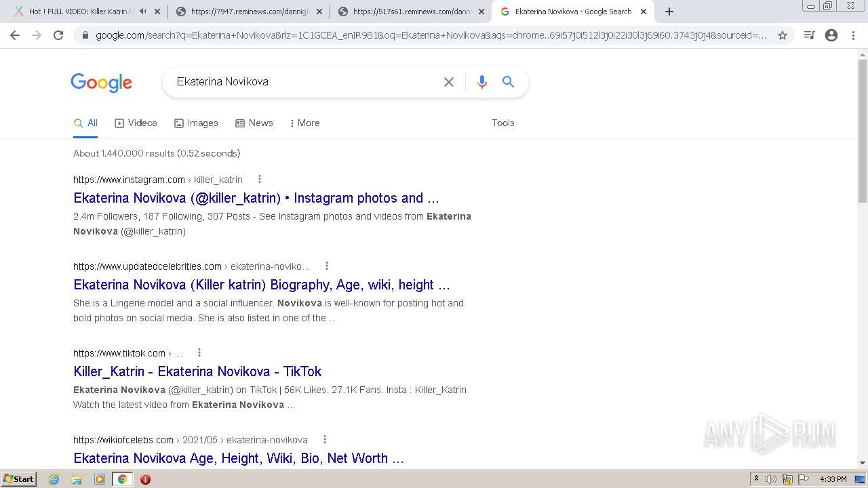Click the Ekaterina Novikova search field
Image resolution: width=868 pixels, height=488 pixels.
pos(305,82)
